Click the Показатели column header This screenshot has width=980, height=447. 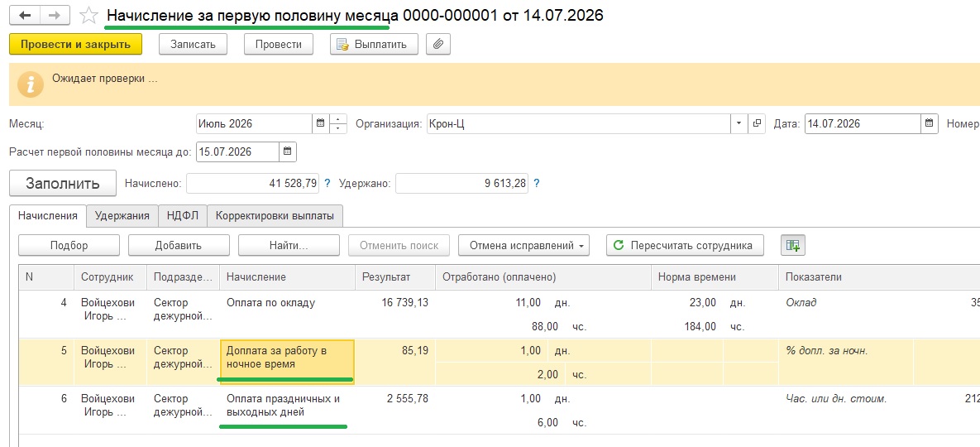[879, 277]
